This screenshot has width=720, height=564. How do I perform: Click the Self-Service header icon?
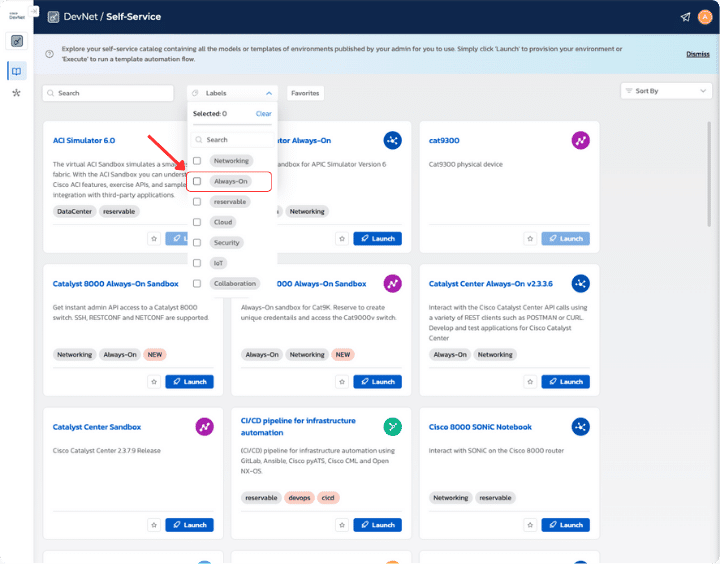pyautogui.click(x=53, y=17)
